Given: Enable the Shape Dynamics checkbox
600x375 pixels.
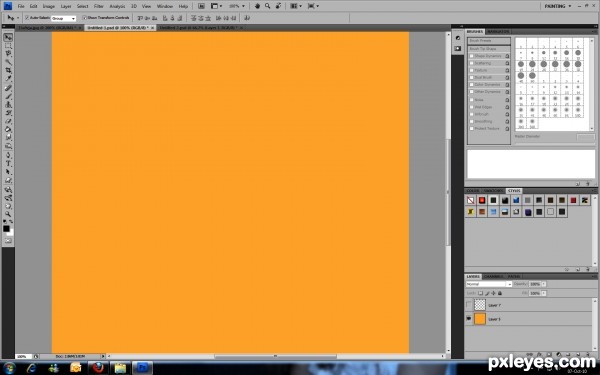Looking at the screenshot, I should click(472, 56).
